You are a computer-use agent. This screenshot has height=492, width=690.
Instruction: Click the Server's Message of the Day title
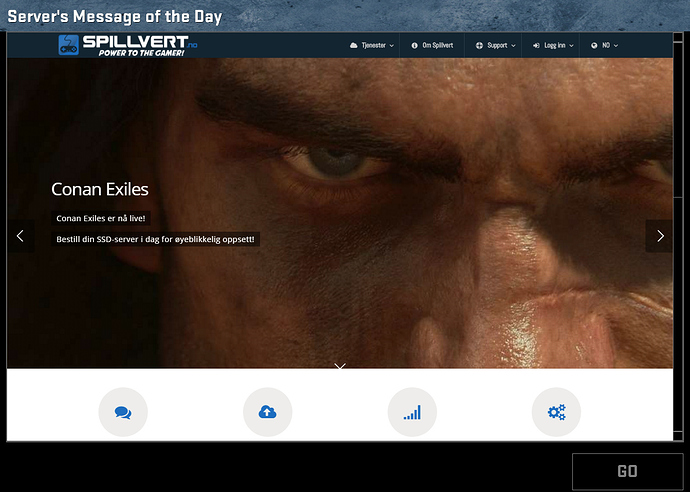coord(115,17)
